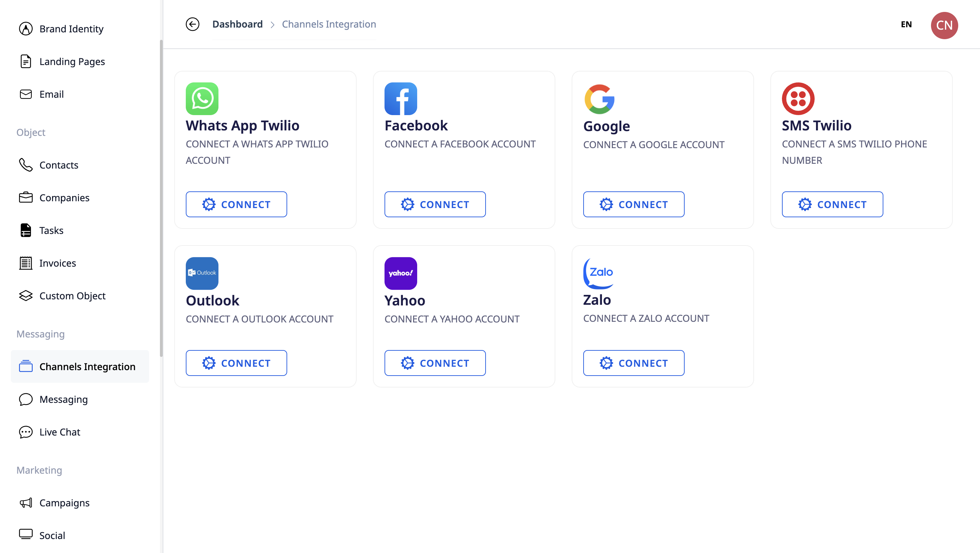Click the Facebook logo icon
The image size is (980, 553).
coord(401,98)
